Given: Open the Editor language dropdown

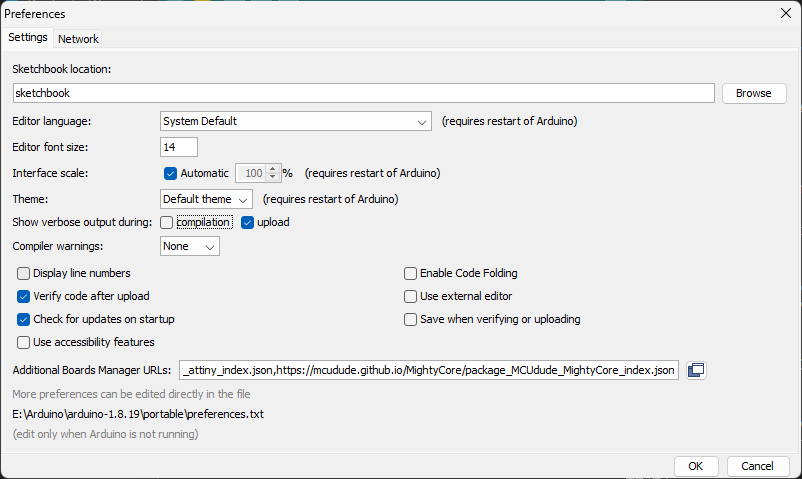Looking at the screenshot, I should click(x=296, y=121).
